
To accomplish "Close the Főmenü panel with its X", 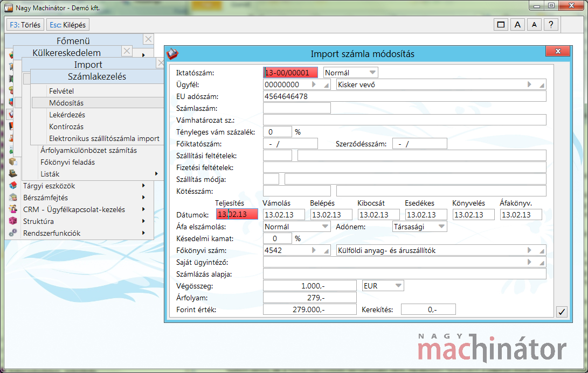I will tap(148, 39).
